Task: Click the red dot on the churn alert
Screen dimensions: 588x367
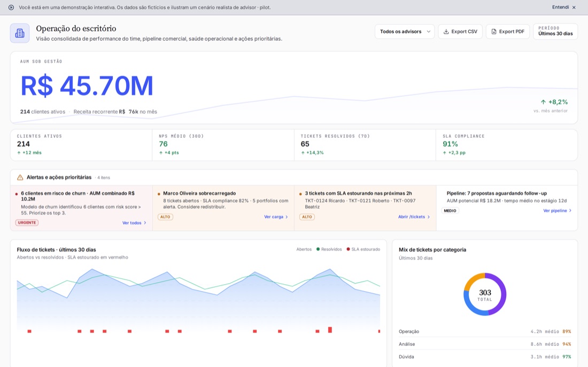Action: (x=17, y=194)
